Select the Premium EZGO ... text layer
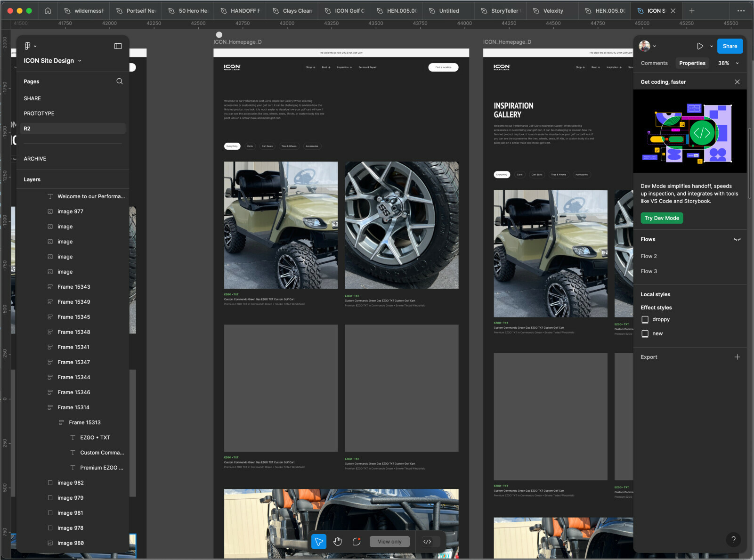 pyautogui.click(x=101, y=468)
